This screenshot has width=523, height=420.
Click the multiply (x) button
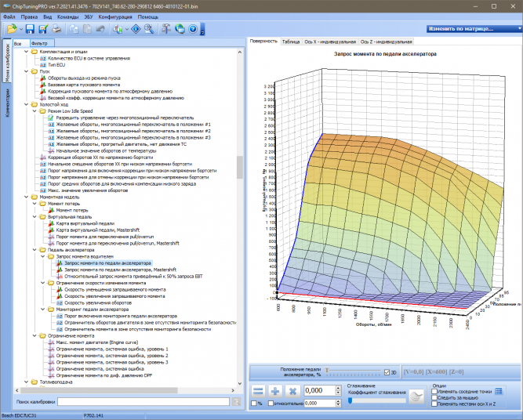(292, 391)
